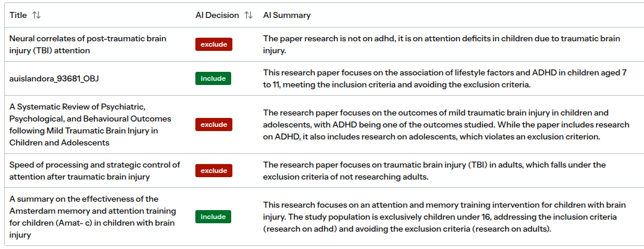
Task: Click exclude badge for Systematic Review paper
Action: (x=214, y=124)
